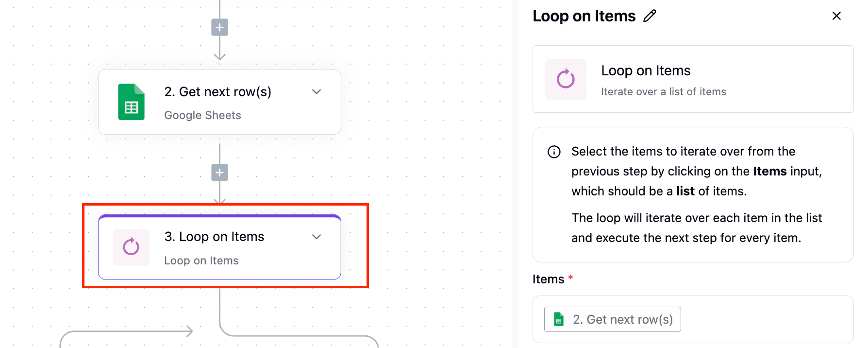Click the Google Sheets icon in step 2
The height and width of the screenshot is (348, 868).
point(131,102)
